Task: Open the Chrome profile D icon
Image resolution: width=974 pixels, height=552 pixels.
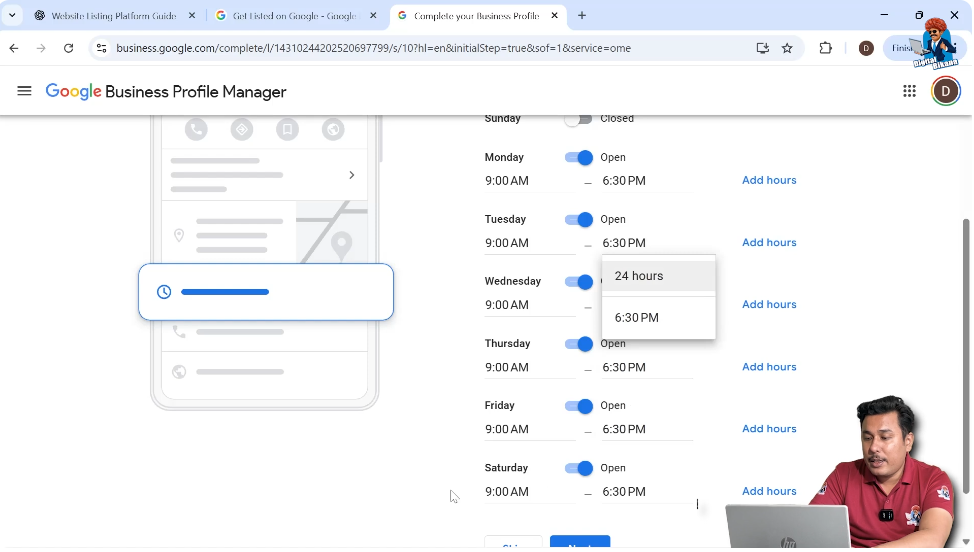Action: click(866, 48)
